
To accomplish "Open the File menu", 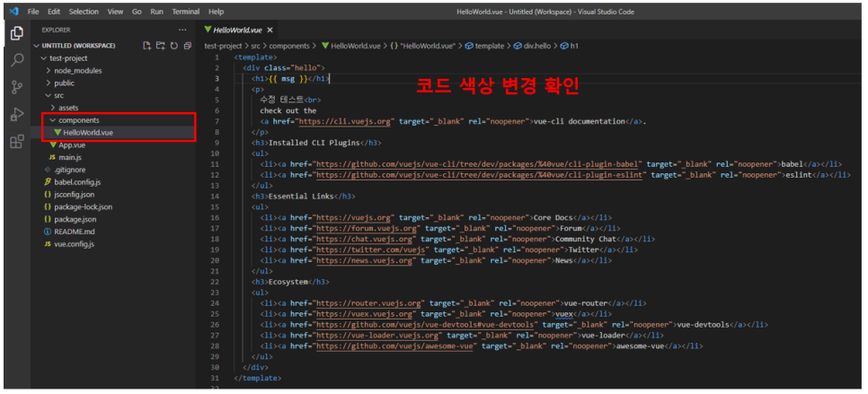I will pyautogui.click(x=33, y=11).
